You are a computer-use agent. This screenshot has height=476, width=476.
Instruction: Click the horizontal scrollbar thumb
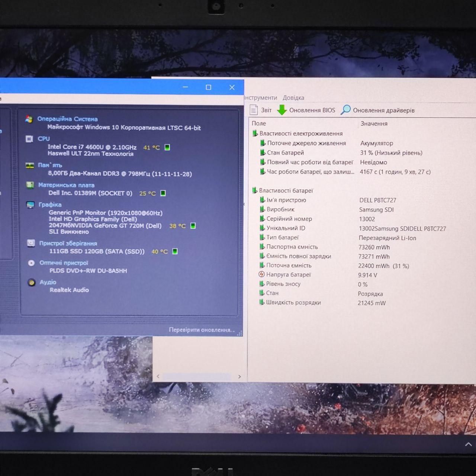coord(197,377)
